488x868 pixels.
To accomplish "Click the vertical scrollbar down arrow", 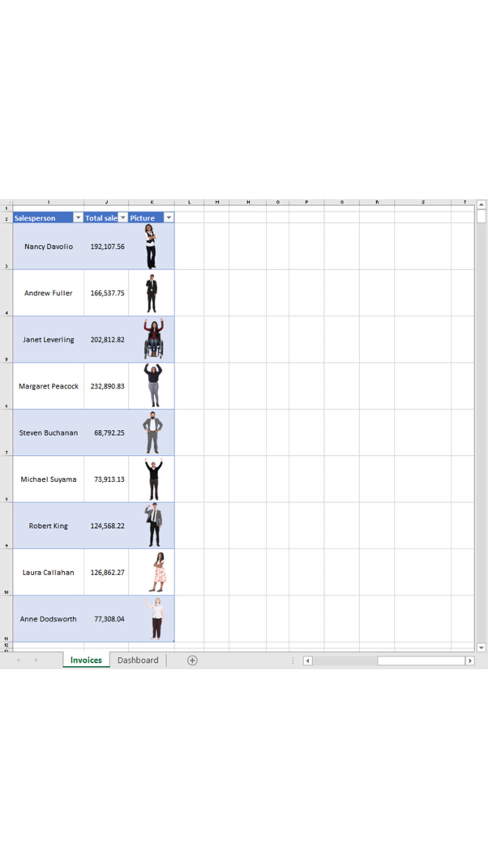I will coord(481,647).
